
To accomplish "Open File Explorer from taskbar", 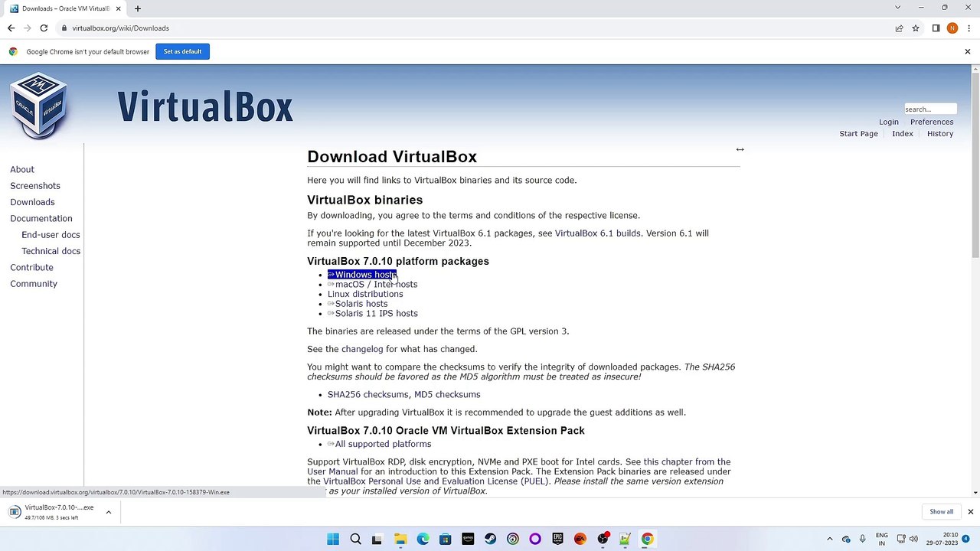I will pyautogui.click(x=400, y=540).
